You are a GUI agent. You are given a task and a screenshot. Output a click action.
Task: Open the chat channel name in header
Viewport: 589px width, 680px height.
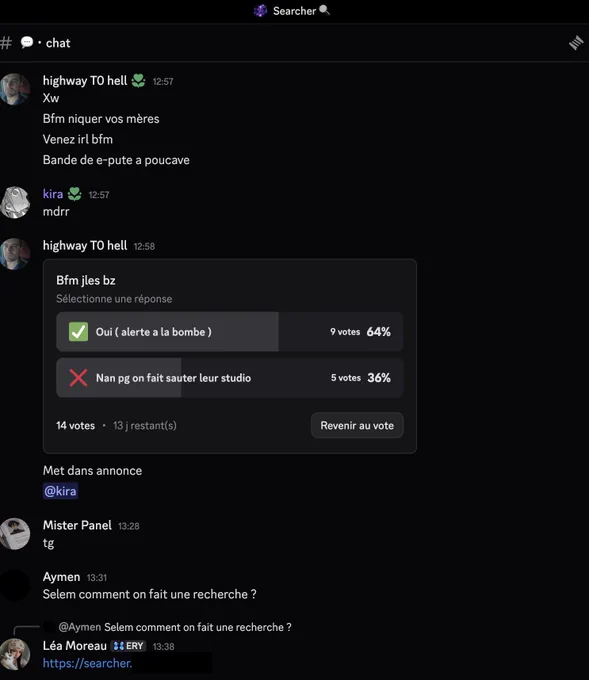coord(58,43)
